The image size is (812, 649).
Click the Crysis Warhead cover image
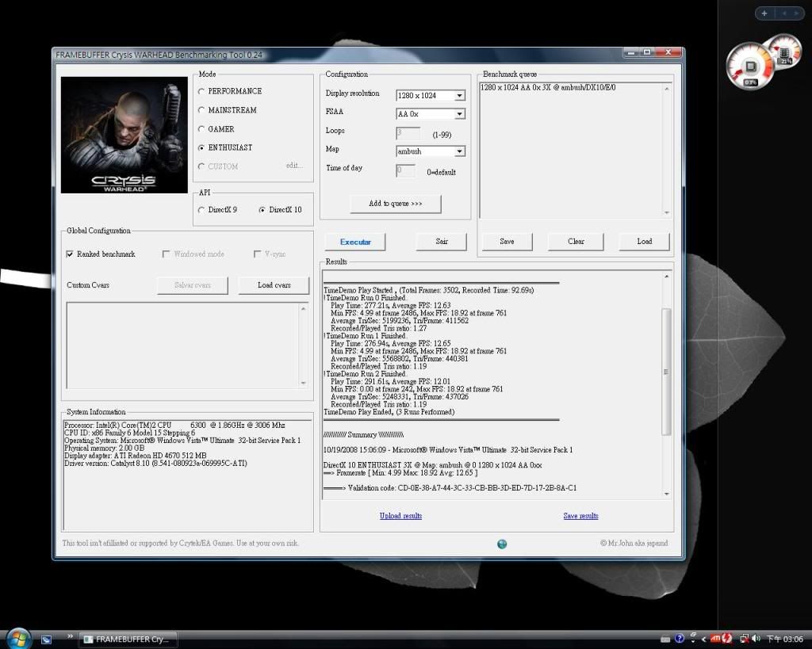(124, 135)
